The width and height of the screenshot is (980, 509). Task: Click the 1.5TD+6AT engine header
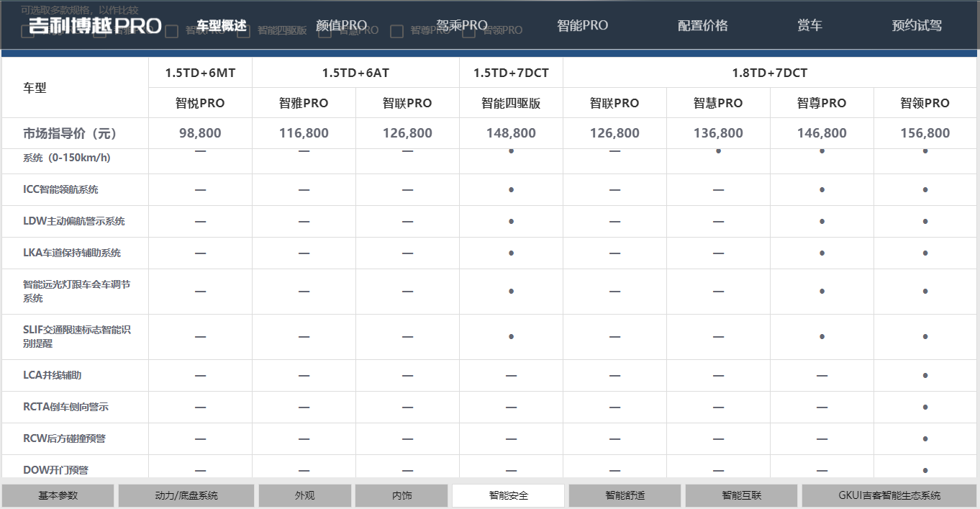pos(355,73)
